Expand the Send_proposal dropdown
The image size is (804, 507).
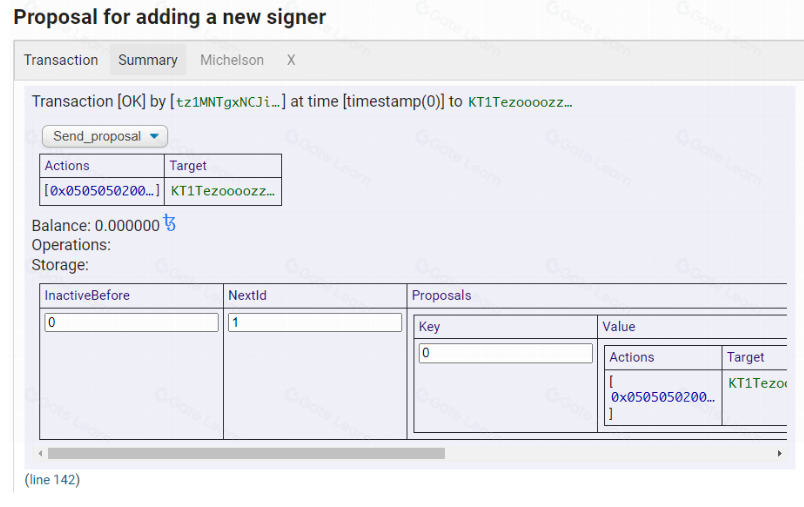click(x=105, y=136)
